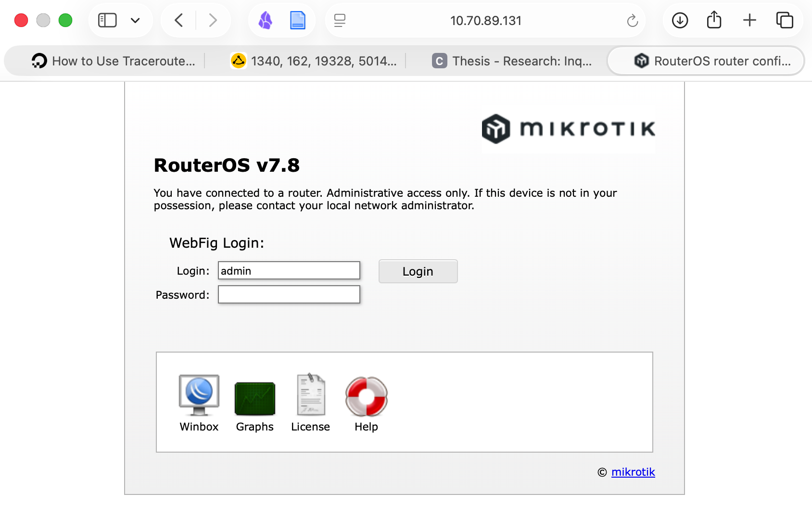Click the Graphs label
This screenshot has width=812, height=506.
pyautogui.click(x=255, y=427)
